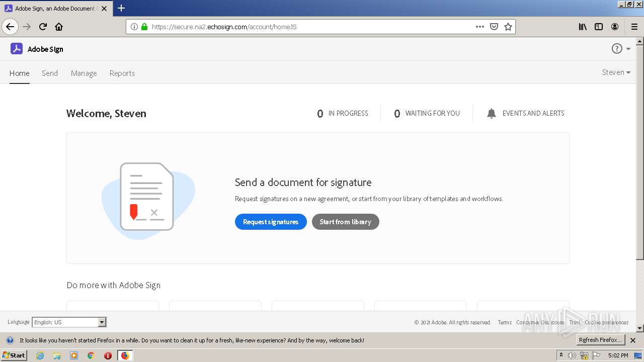Screen dimensions: 644x362
Task: Launch Chrome from the taskbar
Action: [91, 355]
